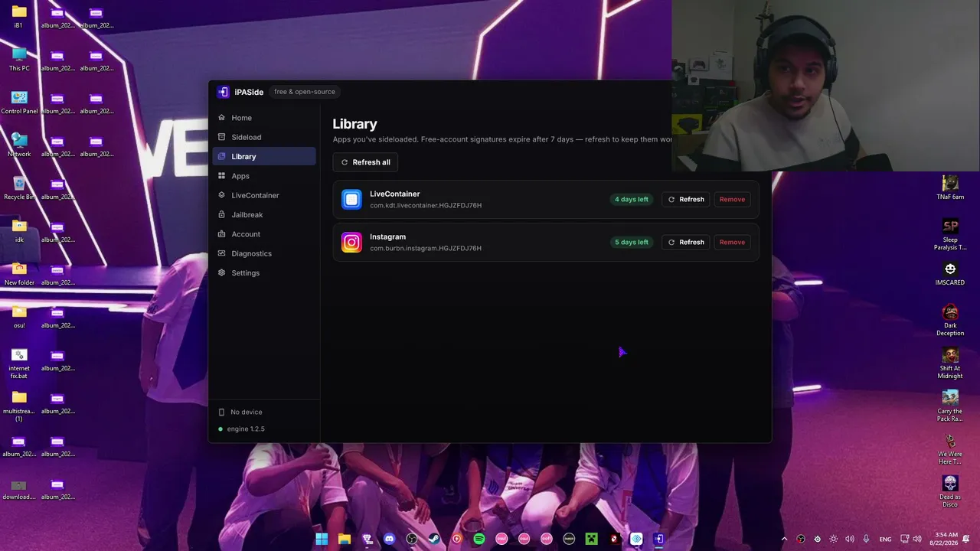Remove the LiveContainer app

click(732, 199)
